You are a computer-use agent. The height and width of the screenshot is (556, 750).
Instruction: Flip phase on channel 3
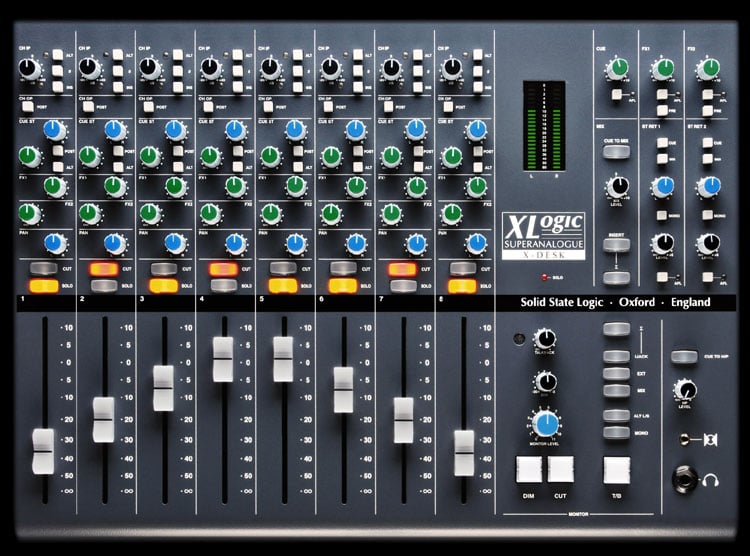point(177,71)
